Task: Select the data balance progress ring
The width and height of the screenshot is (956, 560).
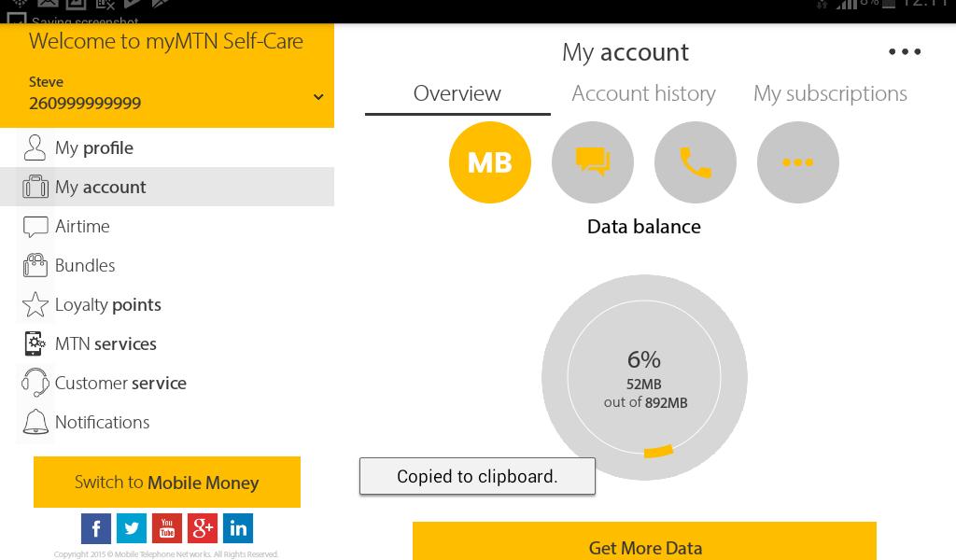Action: click(x=644, y=377)
